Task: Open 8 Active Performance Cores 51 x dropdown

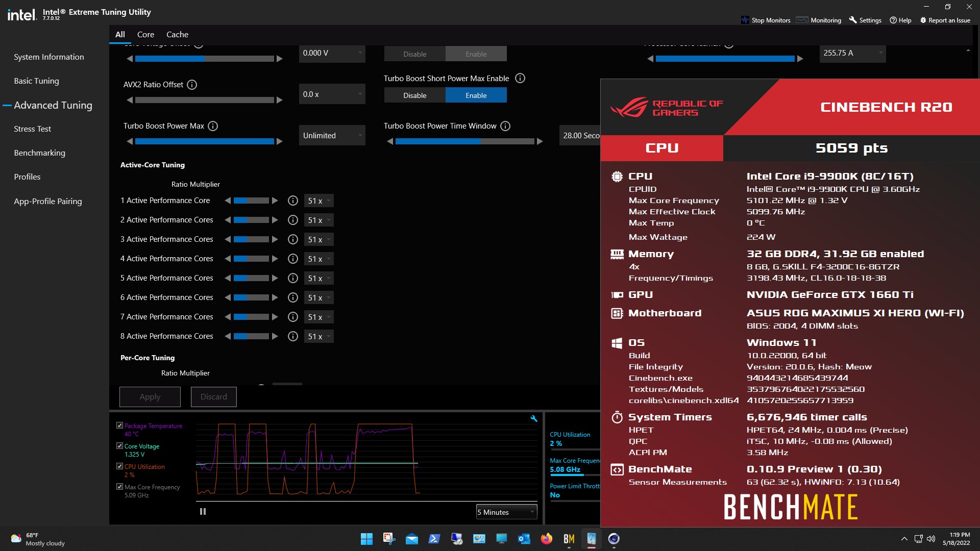Action: (319, 337)
